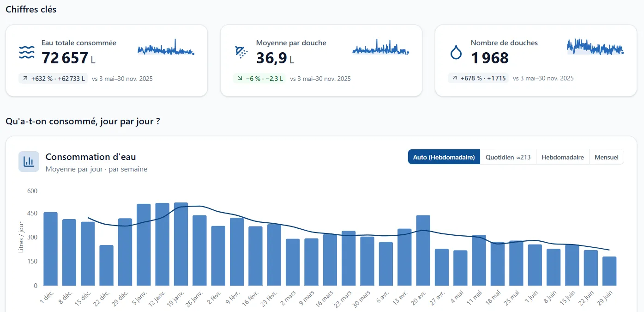
Task: Click the bar for week of 27 avr.
Action: pyautogui.click(x=442, y=268)
